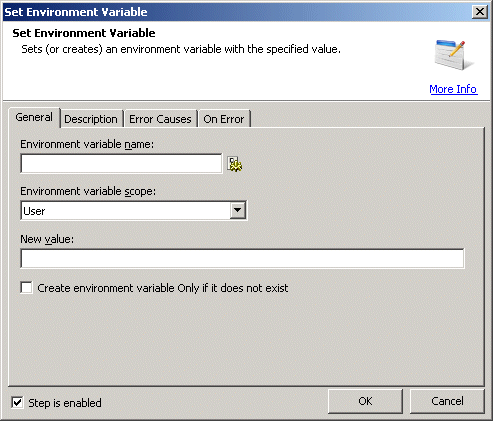Click the Set Environment Variable title bar
This screenshot has height=421, width=493.
[x=237, y=12]
